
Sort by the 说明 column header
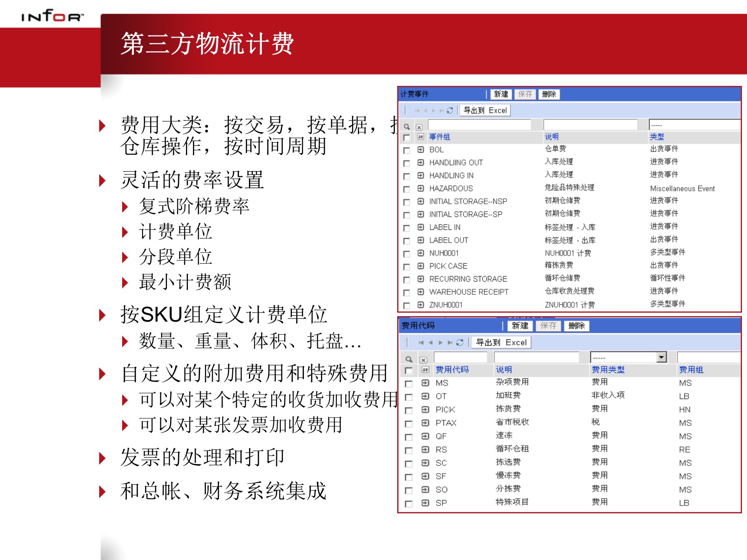[x=552, y=136]
